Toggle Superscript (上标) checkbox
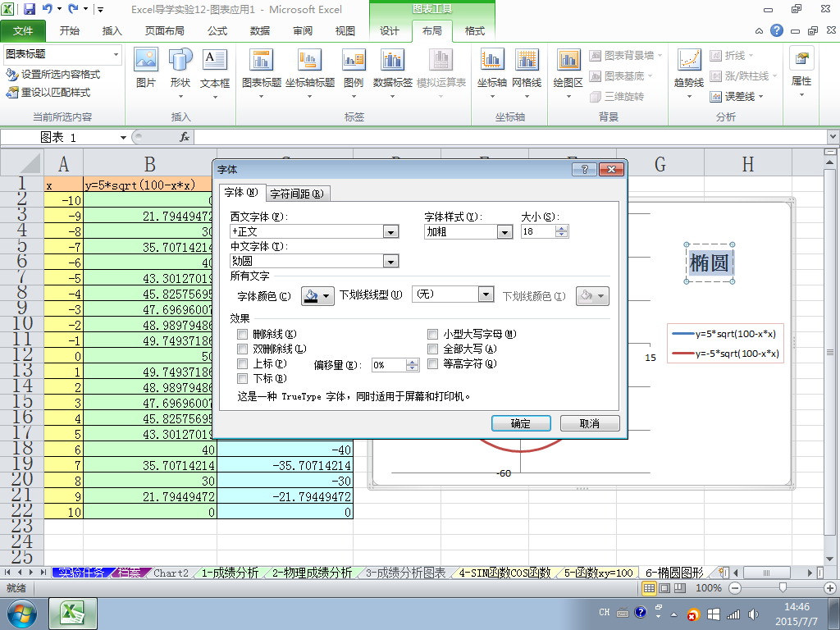 tap(242, 363)
